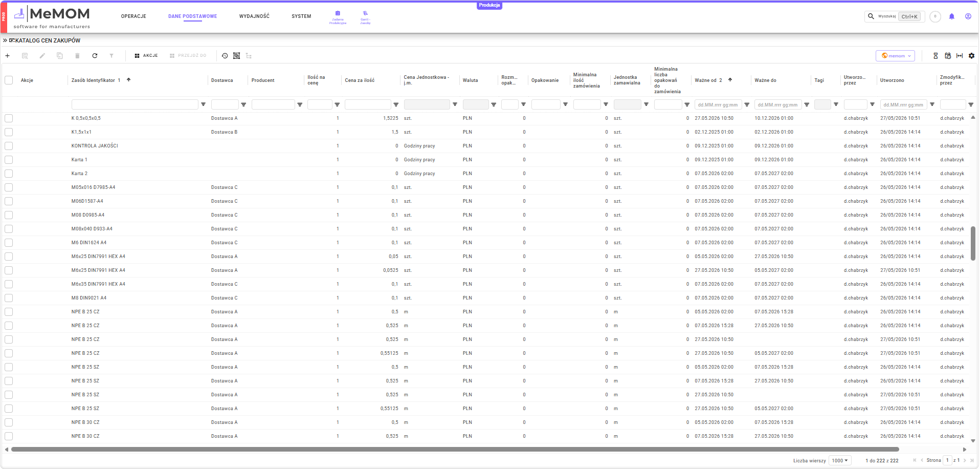Click the Zasób Identyfikator filter input field
980x469 pixels.
point(135,104)
